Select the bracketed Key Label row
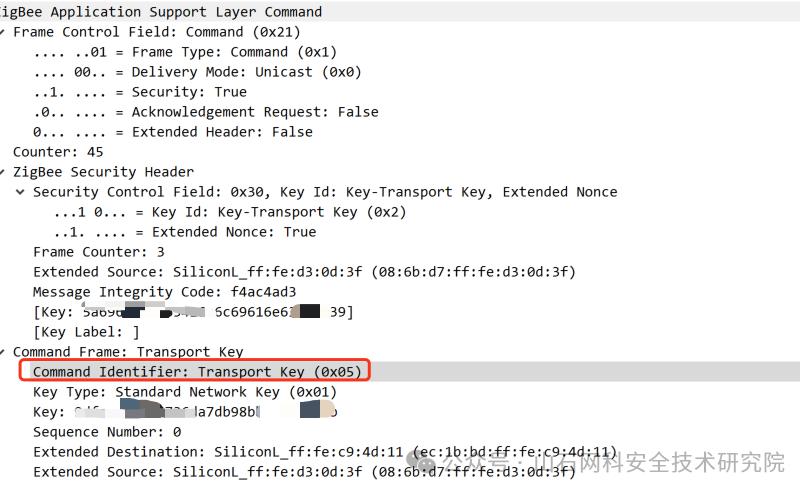 [x=86, y=332]
